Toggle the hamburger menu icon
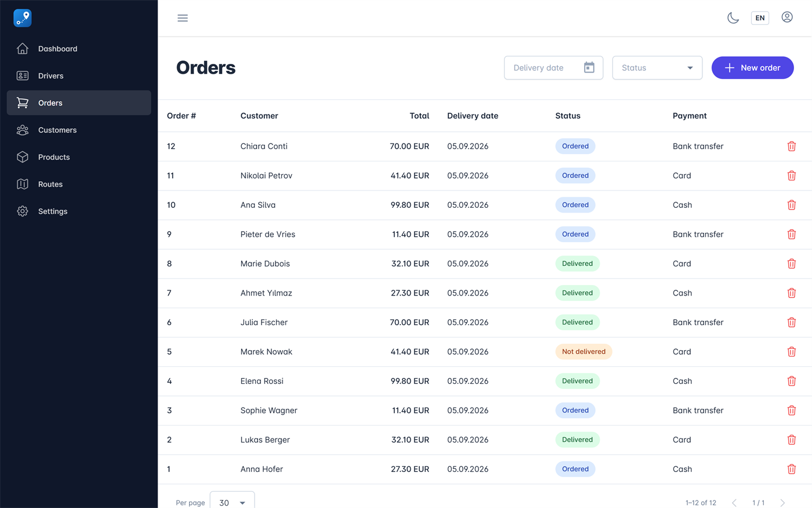 pyautogui.click(x=183, y=18)
